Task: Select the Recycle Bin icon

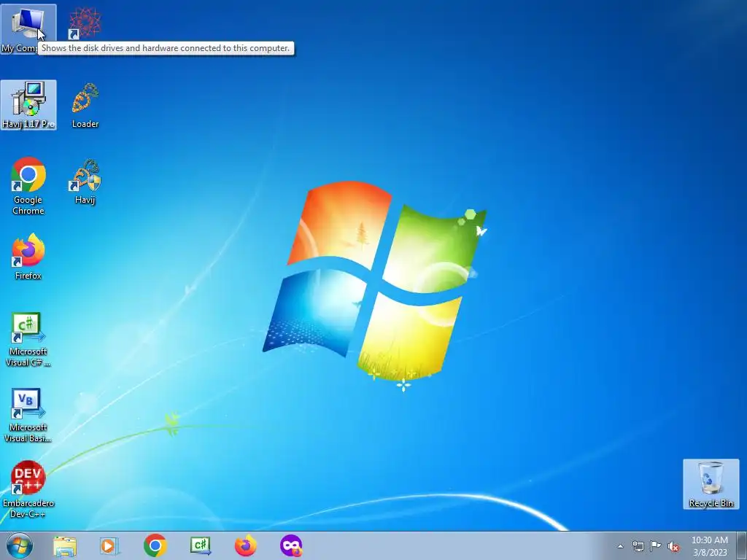Action: coord(711,484)
